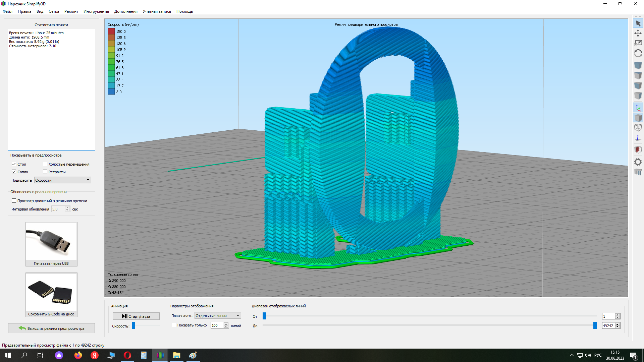Open the cross-section view tool
The image size is (644, 362).
[638, 149]
